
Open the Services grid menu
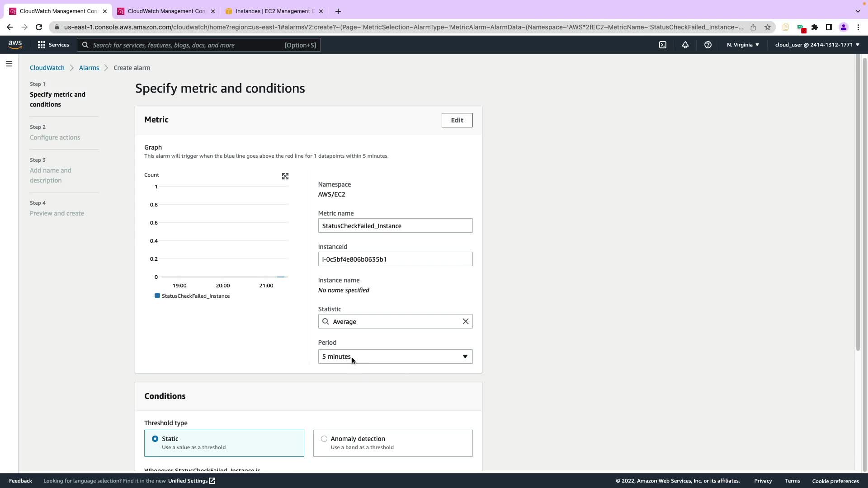pos(53,45)
